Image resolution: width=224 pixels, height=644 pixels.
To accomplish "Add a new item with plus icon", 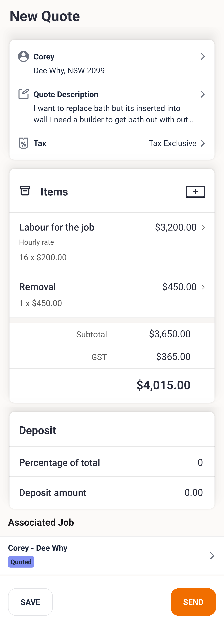I will point(195,191).
